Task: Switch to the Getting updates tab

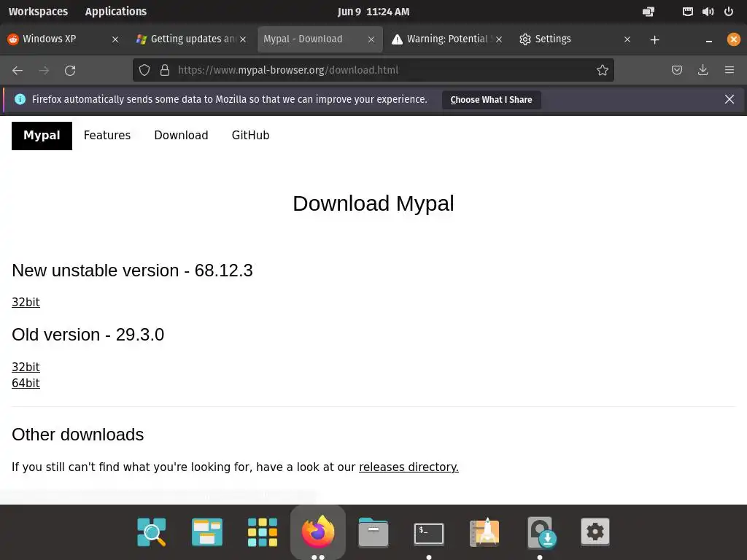Action: click(x=191, y=39)
